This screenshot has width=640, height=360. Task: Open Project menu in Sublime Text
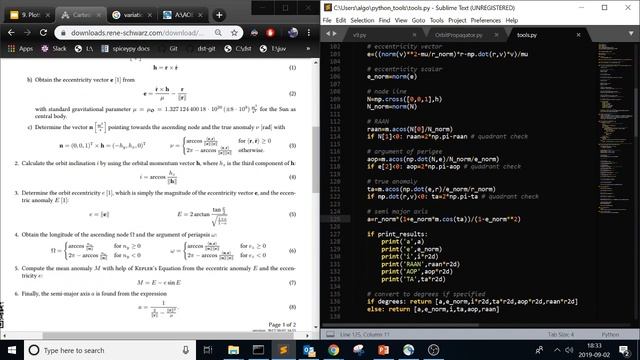pyautogui.click(x=457, y=20)
